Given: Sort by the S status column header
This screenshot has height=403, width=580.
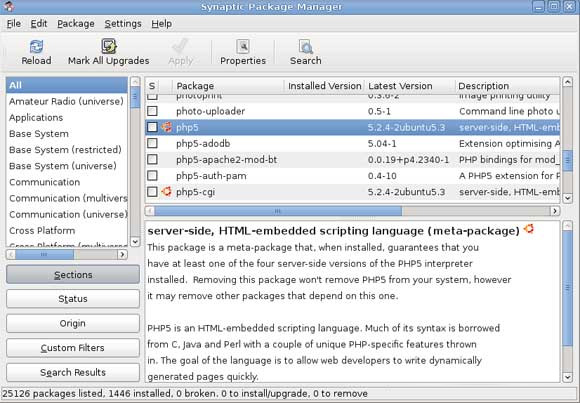Looking at the screenshot, I should click(x=152, y=86).
